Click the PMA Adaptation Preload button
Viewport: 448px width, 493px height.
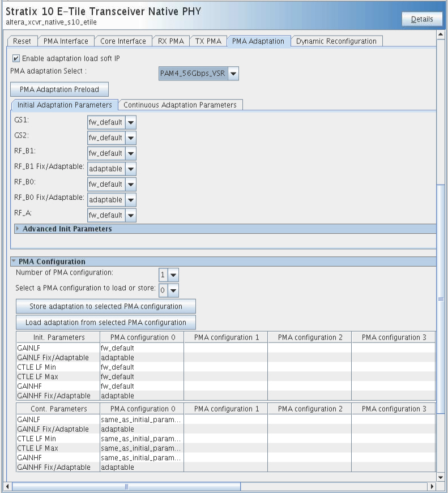click(59, 89)
